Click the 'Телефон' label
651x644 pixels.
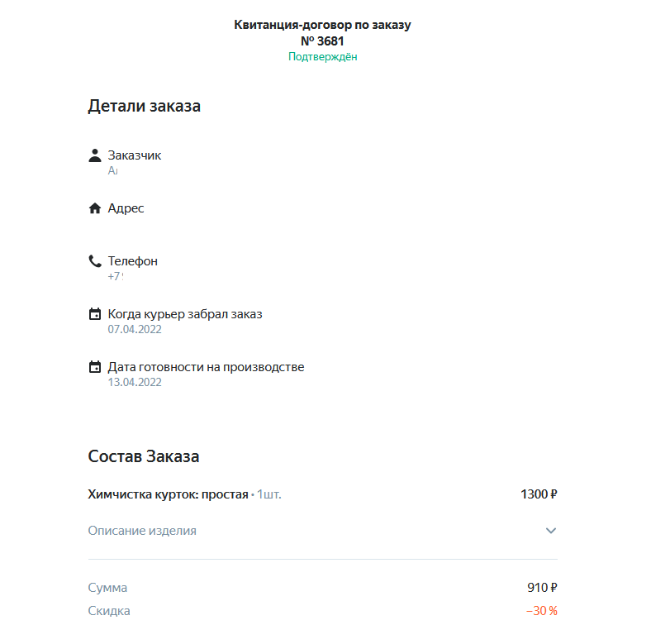click(x=132, y=261)
